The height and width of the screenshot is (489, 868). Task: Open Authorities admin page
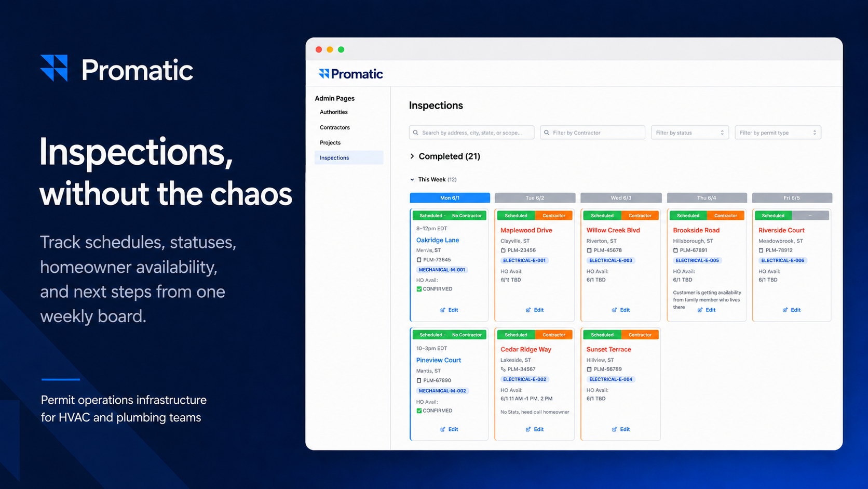(334, 112)
